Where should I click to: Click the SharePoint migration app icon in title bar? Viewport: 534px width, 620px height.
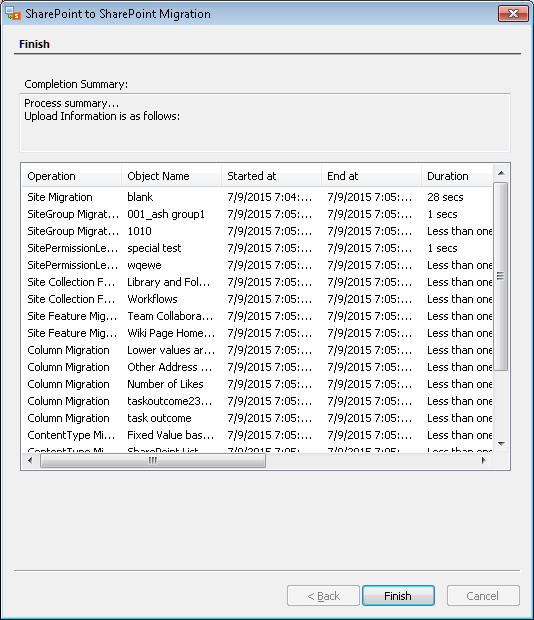13,13
